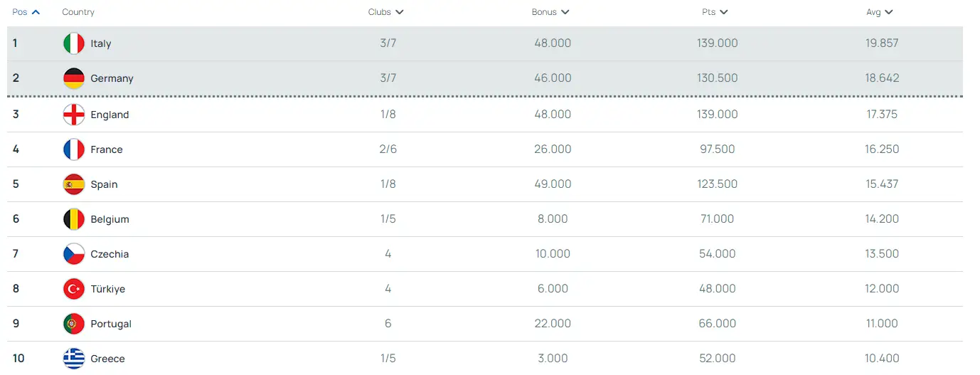Select Greece's 10.400 average cell

882,359
